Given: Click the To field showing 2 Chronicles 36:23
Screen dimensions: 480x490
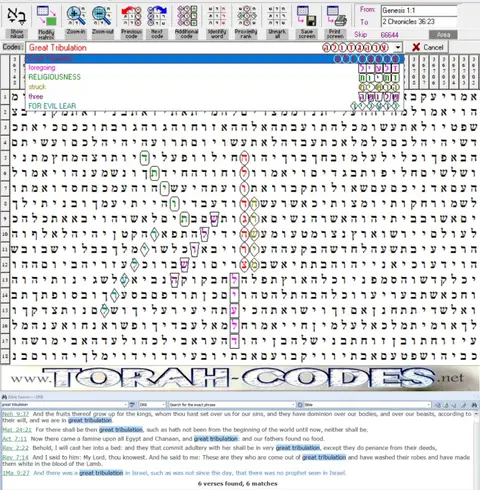Looking at the screenshot, I should (x=419, y=22).
